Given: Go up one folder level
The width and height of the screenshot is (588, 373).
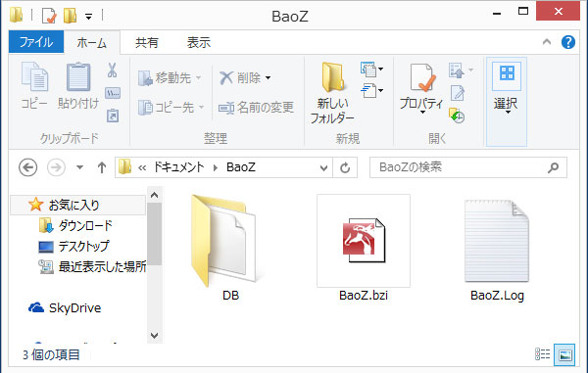Looking at the screenshot, I should click(x=102, y=167).
